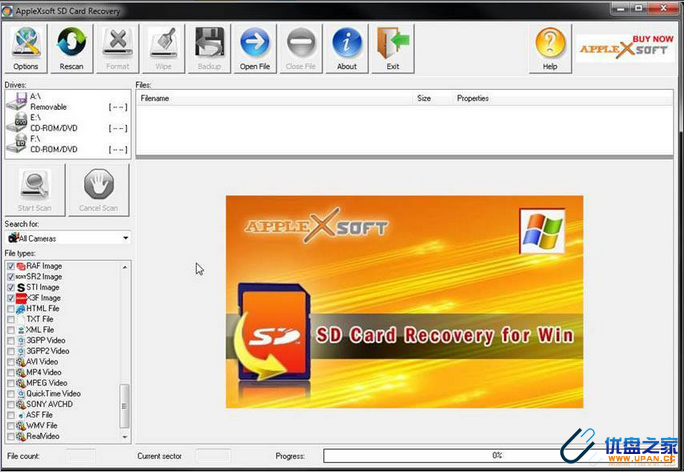The image size is (684, 472).
Task: Check the XML File checkbox
Action: (x=10, y=330)
